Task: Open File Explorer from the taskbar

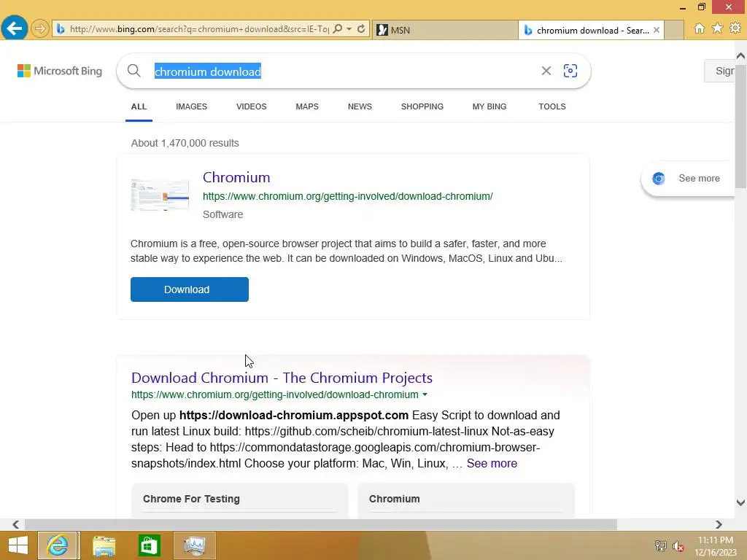Action: (x=104, y=545)
